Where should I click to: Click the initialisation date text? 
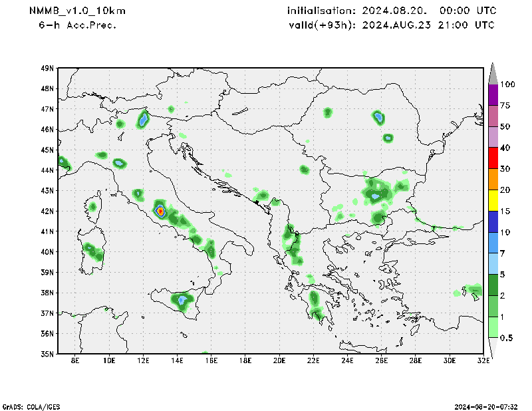pyautogui.click(x=391, y=11)
